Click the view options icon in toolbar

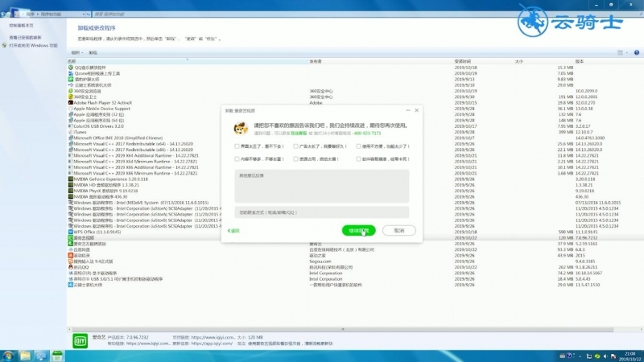pos(620,52)
